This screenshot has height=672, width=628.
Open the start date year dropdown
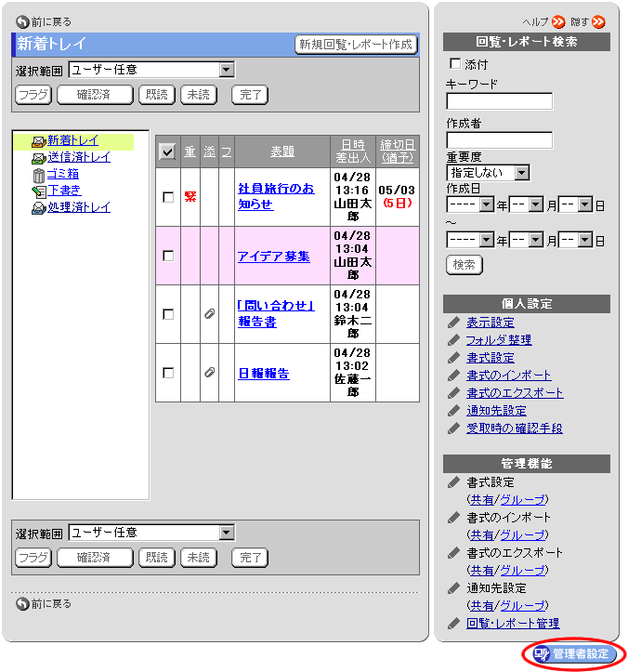click(x=470, y=204)
